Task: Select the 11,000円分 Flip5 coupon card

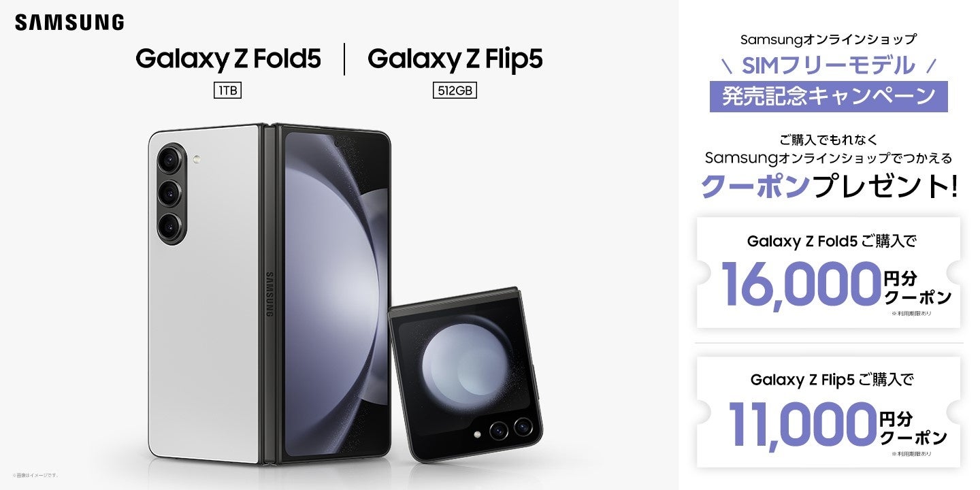Action: (x=828, y=412)
